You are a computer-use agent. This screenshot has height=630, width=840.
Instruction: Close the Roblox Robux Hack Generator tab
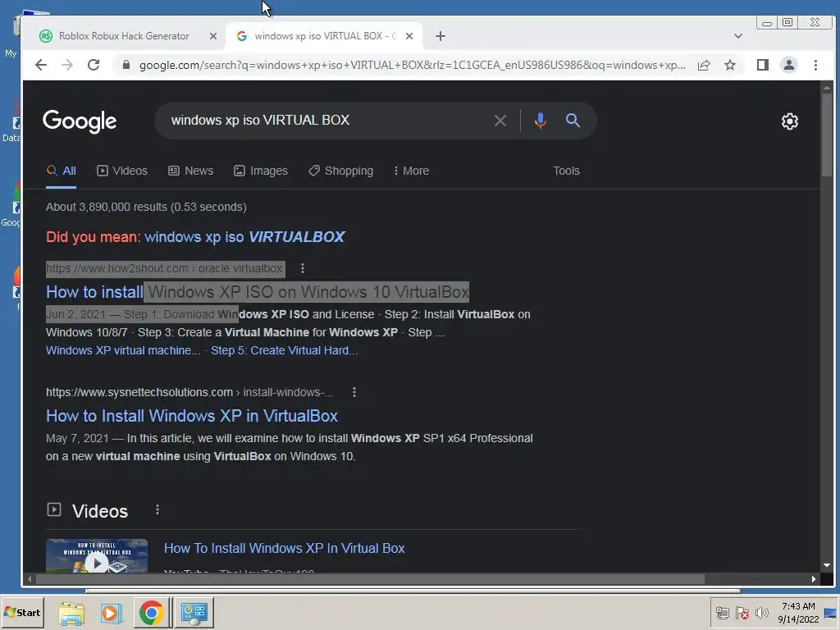pyautogui.click(x=213, y=36)
